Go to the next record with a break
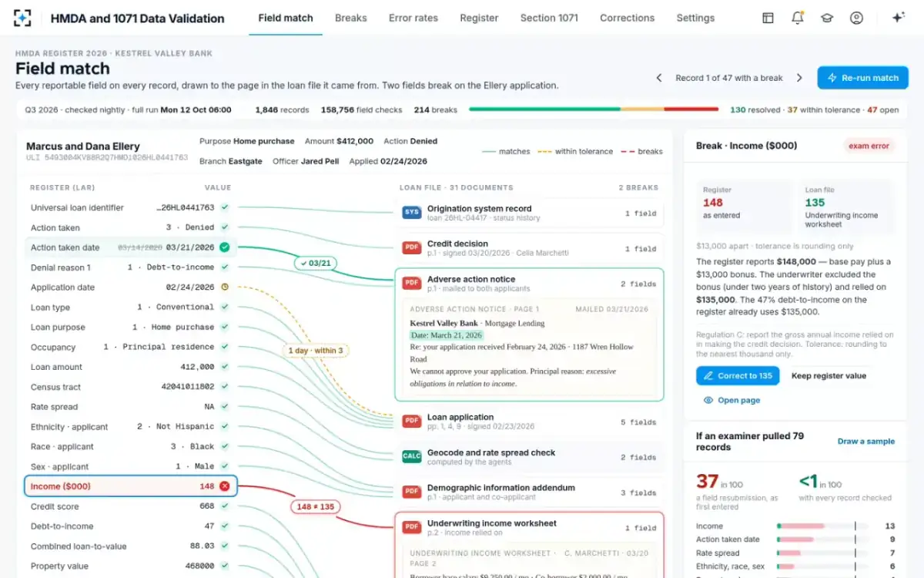This screenshot has height=578, width=924. 799,78
